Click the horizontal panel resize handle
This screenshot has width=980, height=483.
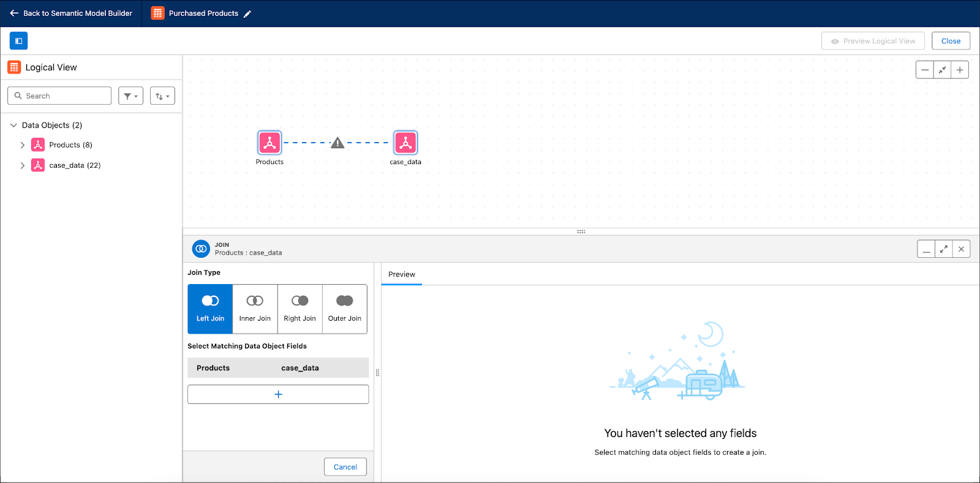(x=581, y=231)
